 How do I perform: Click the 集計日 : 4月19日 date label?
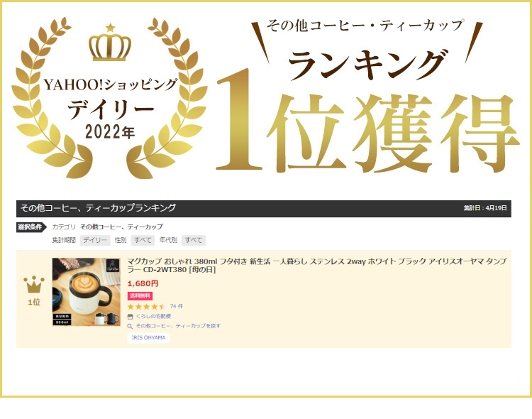[x=485, y=208]
